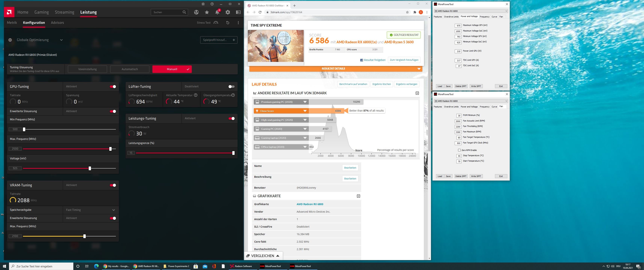
Task: Open Chrome extensions puzzle icon
Action: click(x=415, y=12)
